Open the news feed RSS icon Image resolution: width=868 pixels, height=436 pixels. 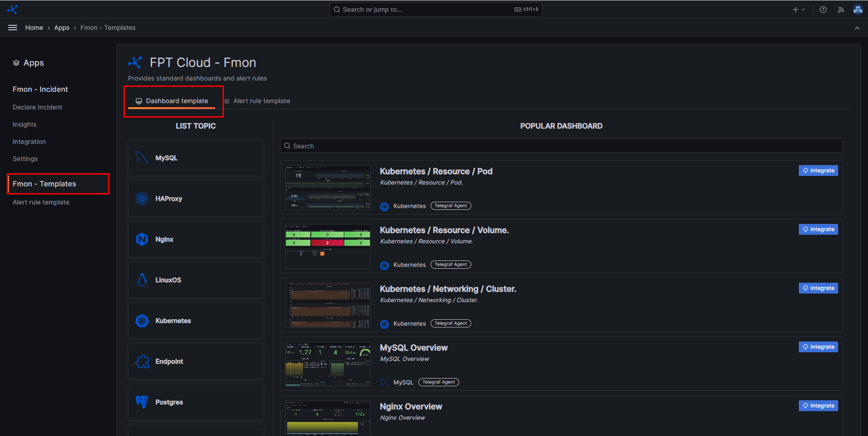(x=840, y=9)
